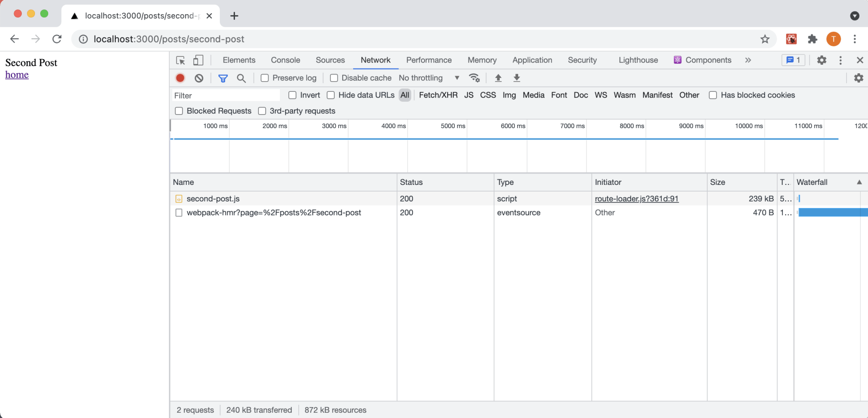The image size is (868, 418).
Task: Toggle device toolbar icon
Action: [199, 60]
